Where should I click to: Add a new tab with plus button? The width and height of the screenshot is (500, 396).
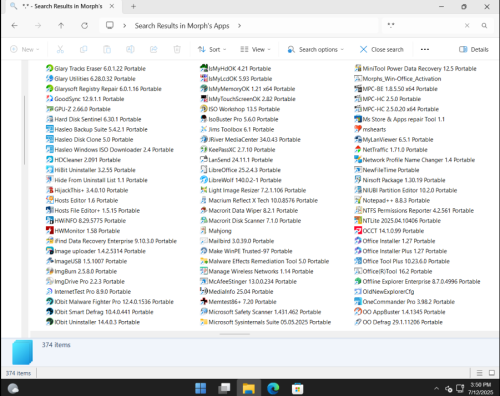click(x=133, y=6)
